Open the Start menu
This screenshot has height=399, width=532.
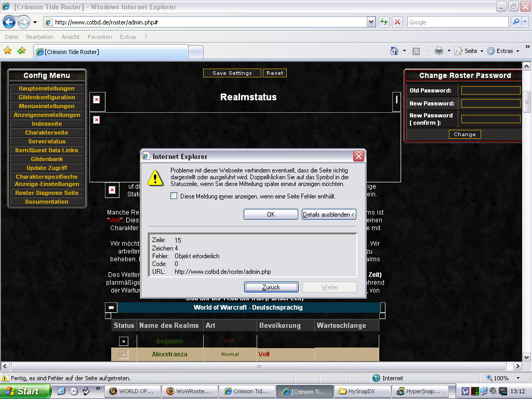(x=25, y=391)
